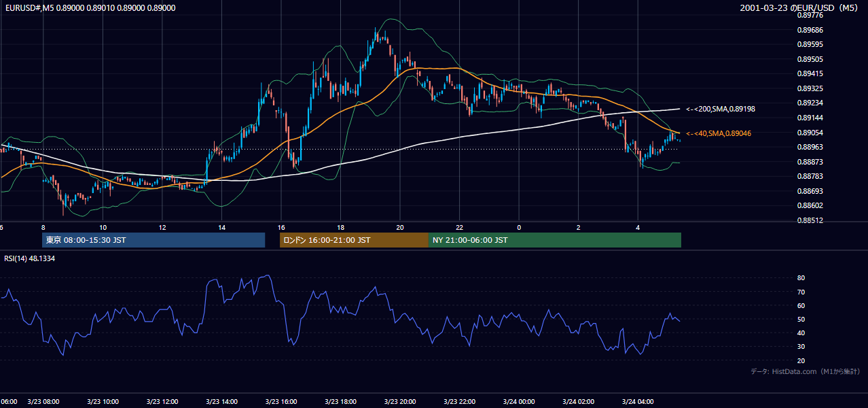Click the 3/23 12:00 time label
868x408 pixels.
pos(162,402)
